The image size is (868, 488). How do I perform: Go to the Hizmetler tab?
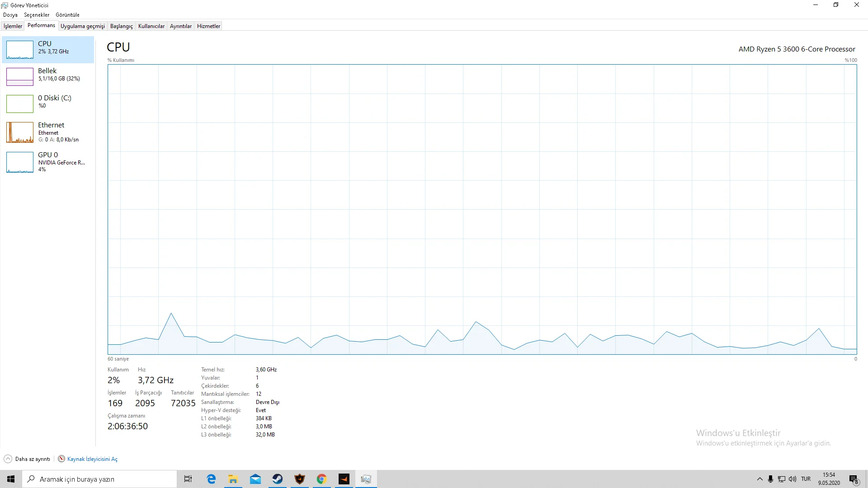click(x=208, y=26)
